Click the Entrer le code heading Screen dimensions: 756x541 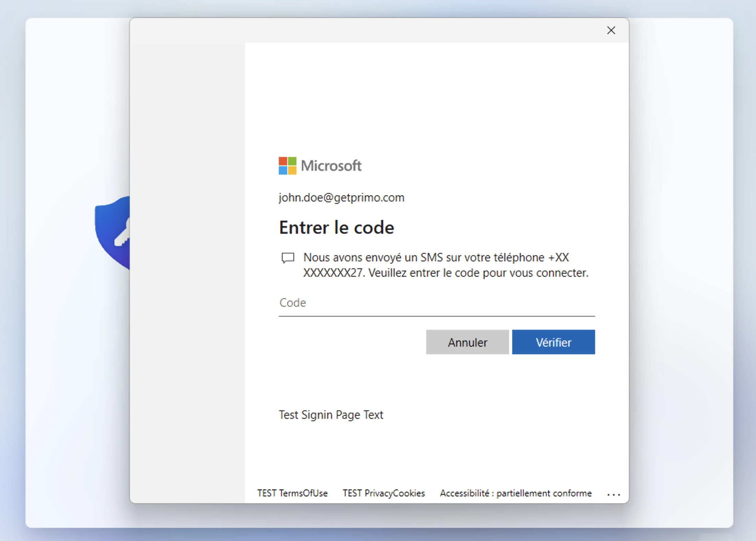pyautogui.click(x=336, y=228)
